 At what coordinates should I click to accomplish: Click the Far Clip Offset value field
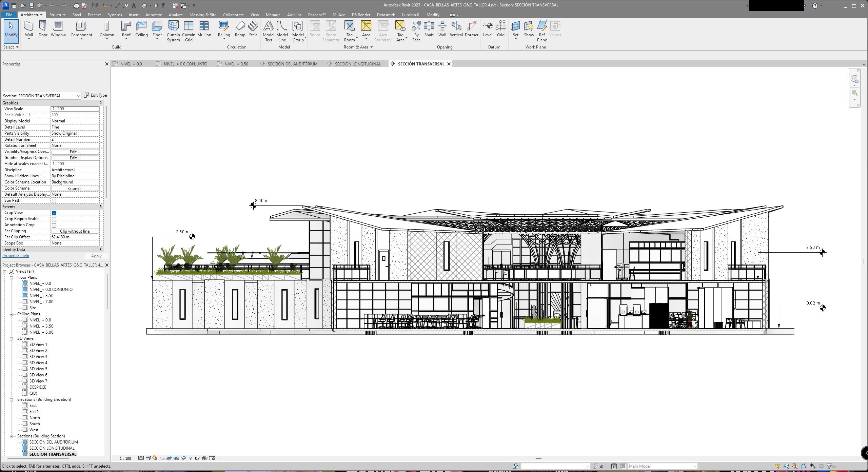coord(75,237)
